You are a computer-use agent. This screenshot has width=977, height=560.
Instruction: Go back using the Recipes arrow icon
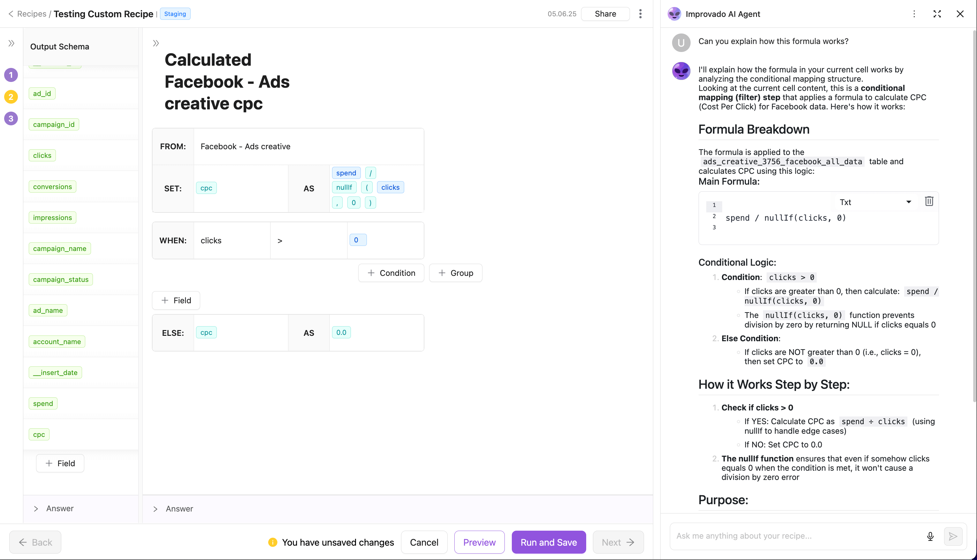[11, 14]
